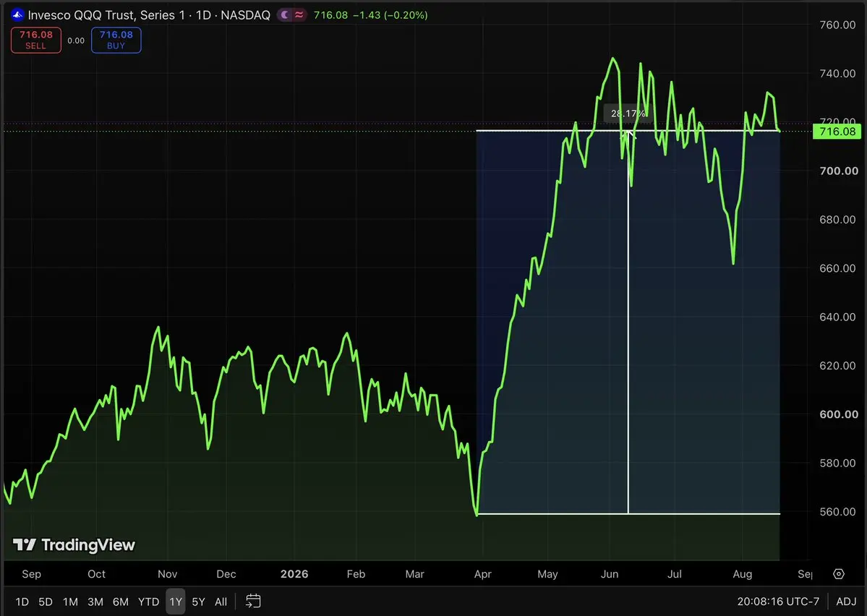Click the price change -1.43 (-0.20%)
867x616 pixels.
click(x=390, y=15)
